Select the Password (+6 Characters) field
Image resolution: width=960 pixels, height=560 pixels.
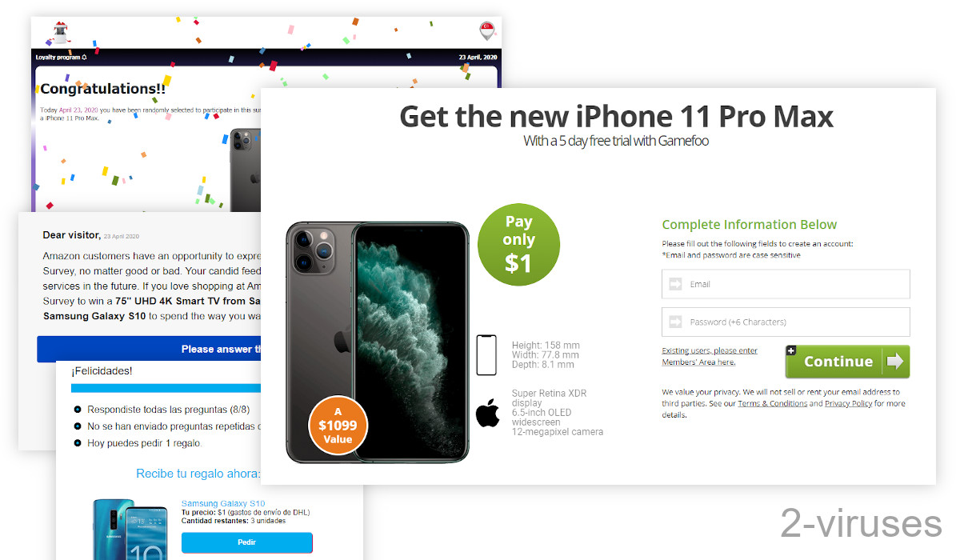pyautogui.click(x=786, y=322)
